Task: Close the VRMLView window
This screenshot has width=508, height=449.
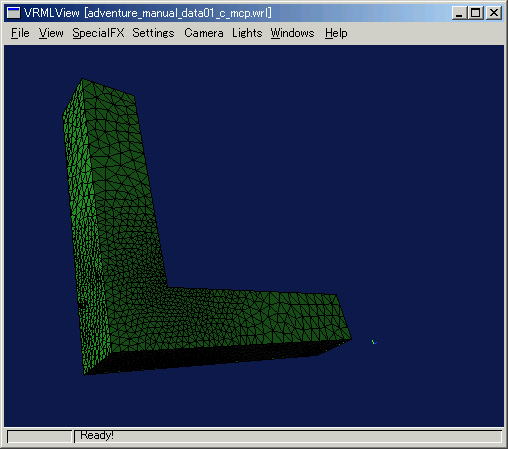Action: (x=494, y=13)
